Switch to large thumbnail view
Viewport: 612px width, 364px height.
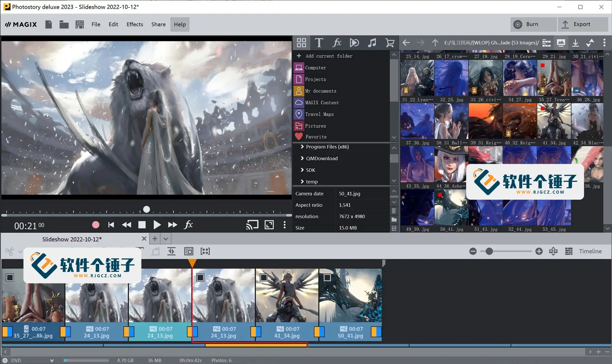(x=561, y=42)
